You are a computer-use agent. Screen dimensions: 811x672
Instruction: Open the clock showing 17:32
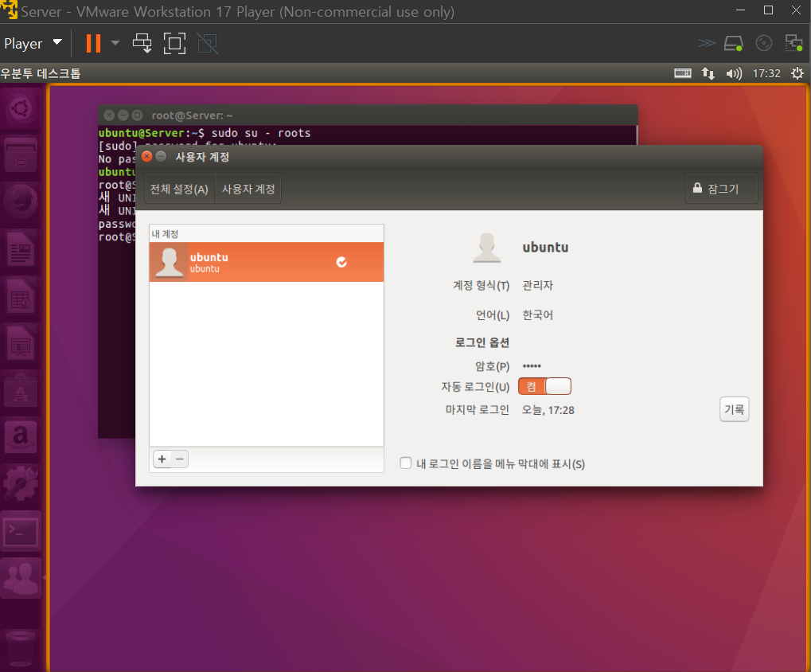766,73
